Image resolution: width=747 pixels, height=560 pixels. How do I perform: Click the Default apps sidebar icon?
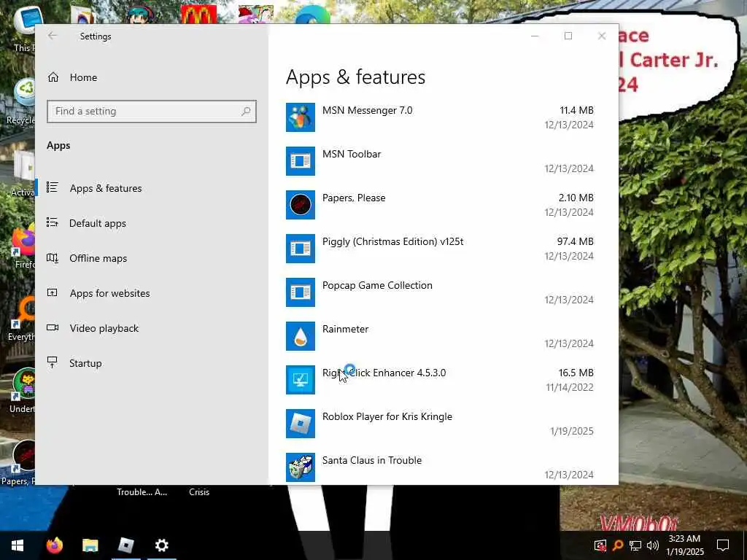coord(53,222)
